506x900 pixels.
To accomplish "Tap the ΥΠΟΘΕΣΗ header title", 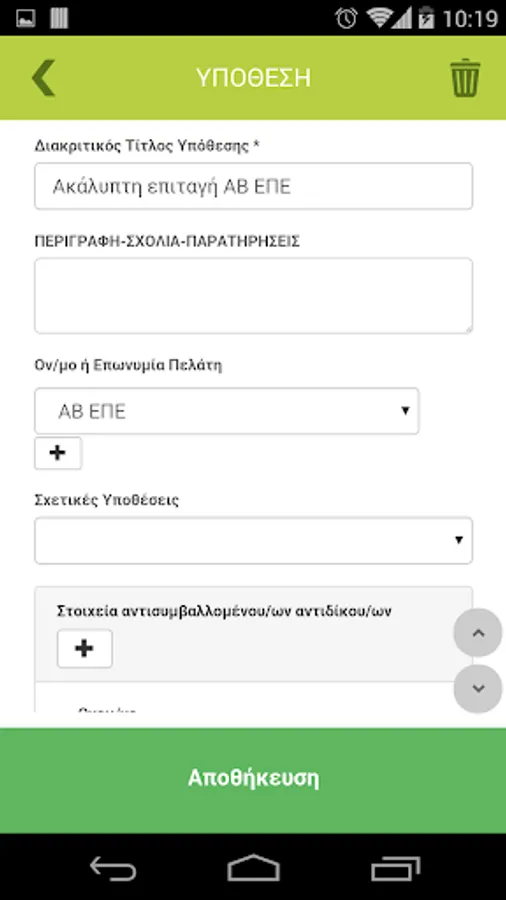I will click(x=253, y=77).
